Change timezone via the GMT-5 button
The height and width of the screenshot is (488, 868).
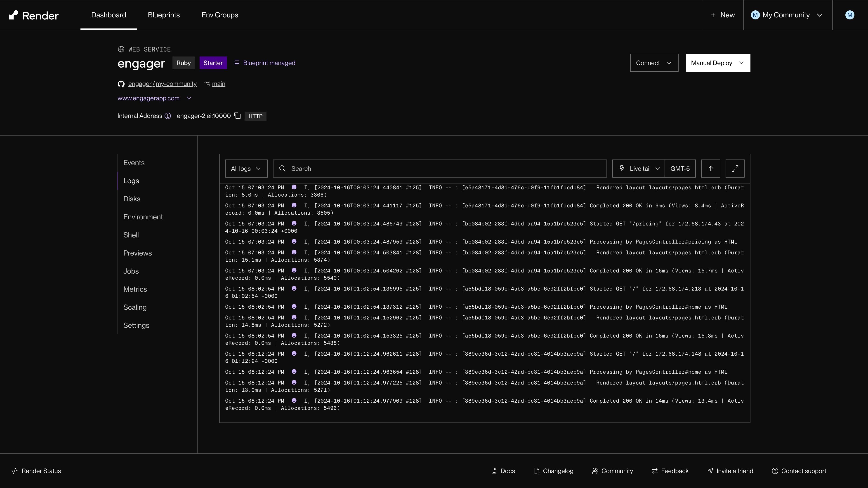click(x=680, y=168)
